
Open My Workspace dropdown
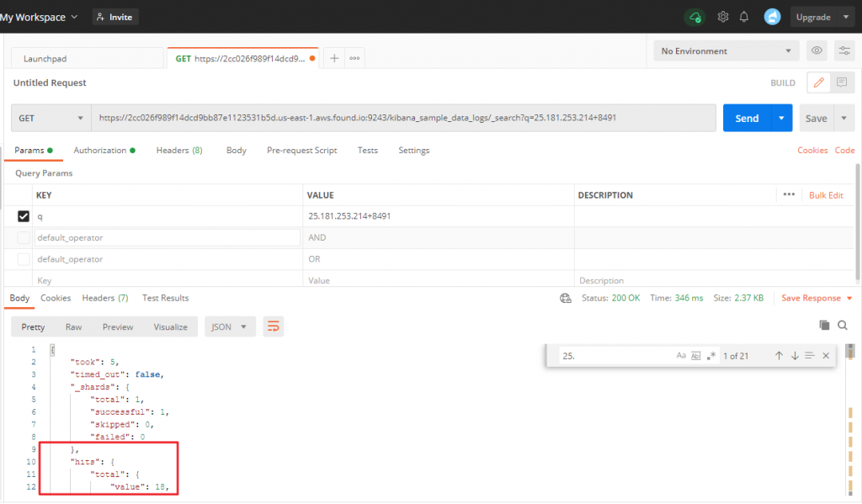(x=39, y=17)
